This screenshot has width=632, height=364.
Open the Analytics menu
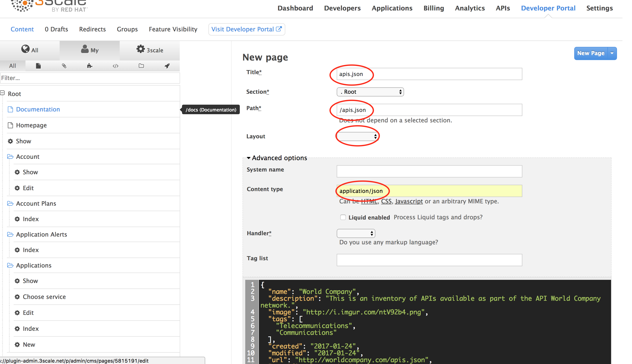pos(470,8)
